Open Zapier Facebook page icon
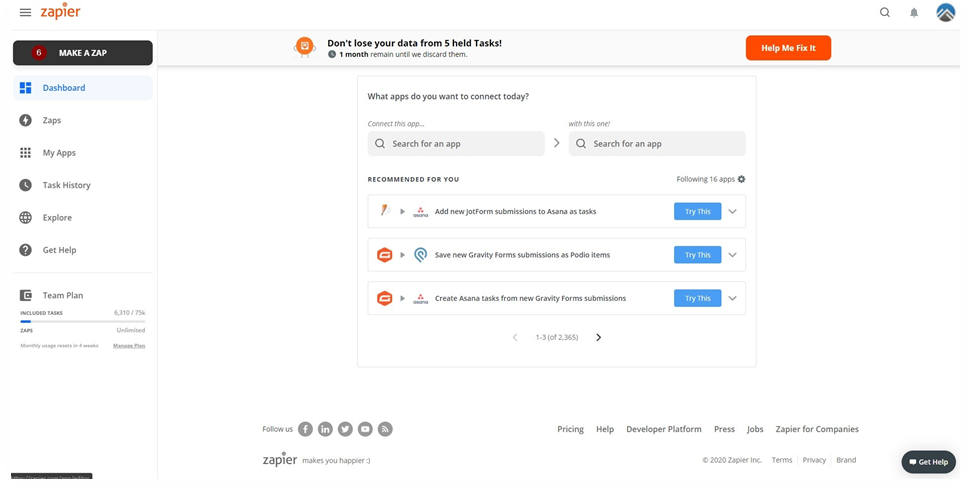The width and height of the screenshot is (969, 488). 305,429
